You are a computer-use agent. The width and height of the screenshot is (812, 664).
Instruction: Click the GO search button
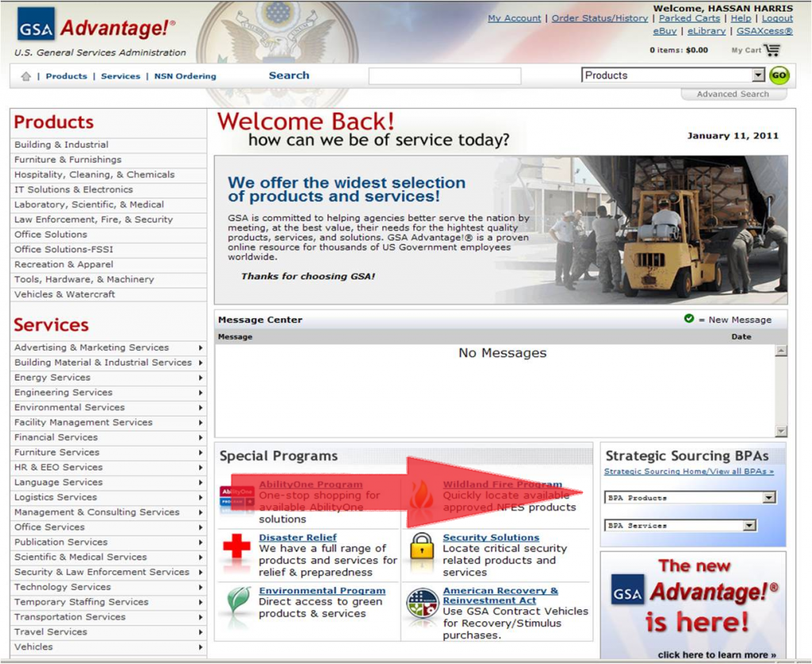pyautogui.click(x=780, y=75)
